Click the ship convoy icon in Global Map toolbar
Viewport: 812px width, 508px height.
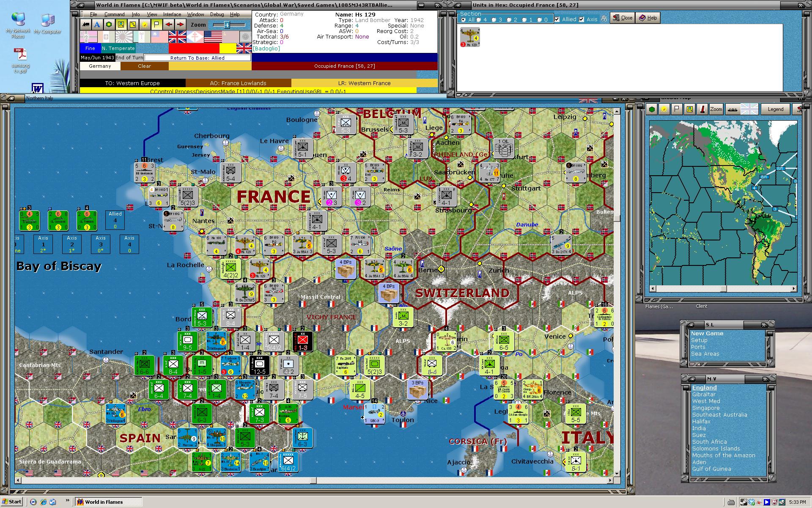pyautogui.click(x=734, y=109)
